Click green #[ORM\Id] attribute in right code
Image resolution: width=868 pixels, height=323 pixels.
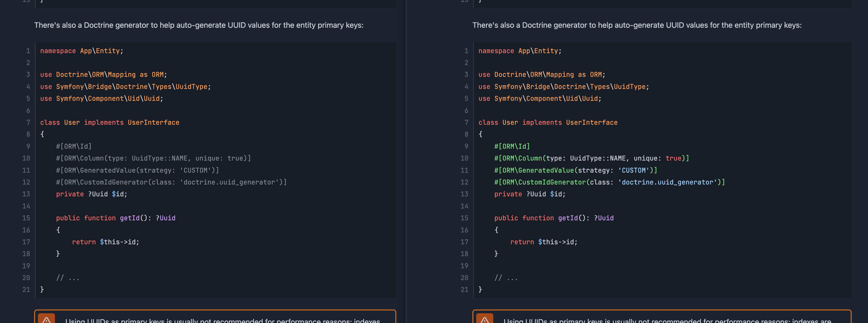pos(512,146)
